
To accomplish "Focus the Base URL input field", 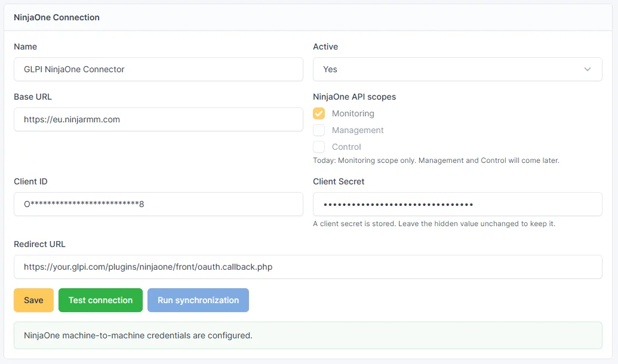I will 158,119.
